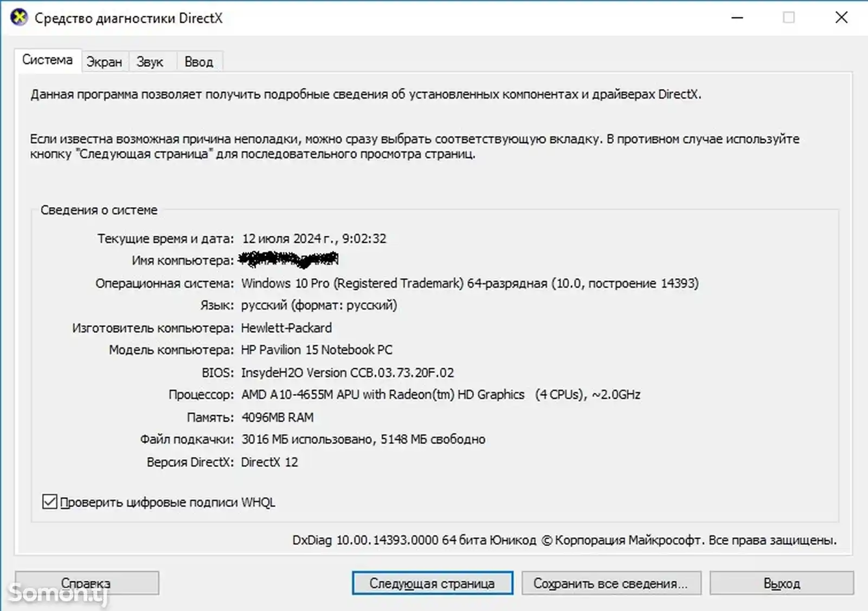Go to Следующая страница
This screenshot has height=611, width=868.
coord(432,583)
